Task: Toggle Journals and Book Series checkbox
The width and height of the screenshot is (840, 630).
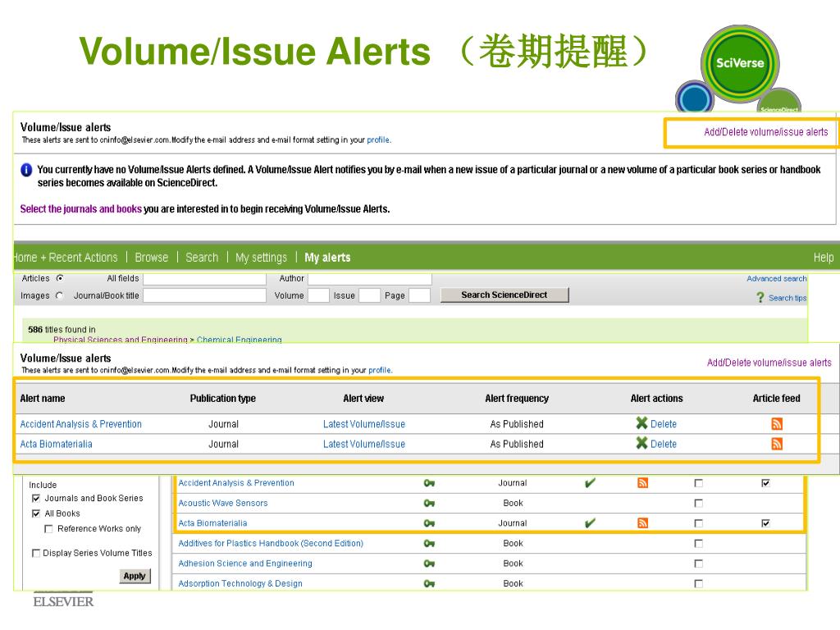Action: click(x=36, y=498)
